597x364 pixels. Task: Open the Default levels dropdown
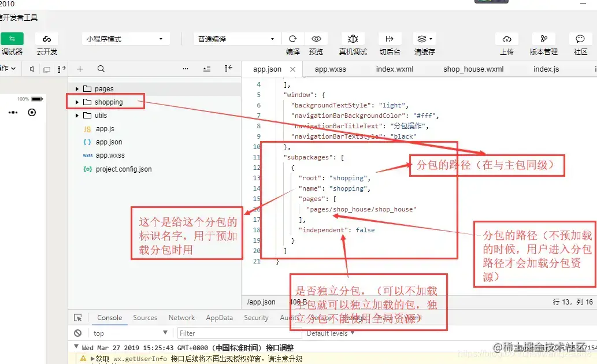[x=331, y=333]
